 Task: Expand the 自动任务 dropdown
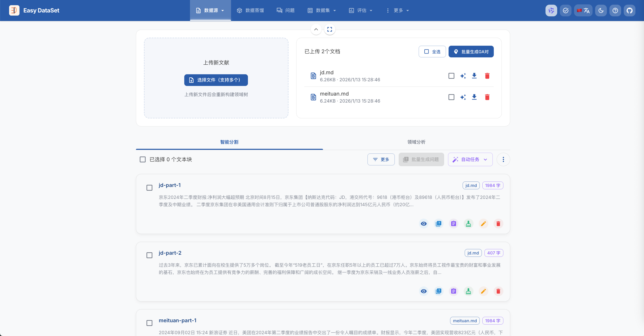pyautogui.click(x=470, y=159)
